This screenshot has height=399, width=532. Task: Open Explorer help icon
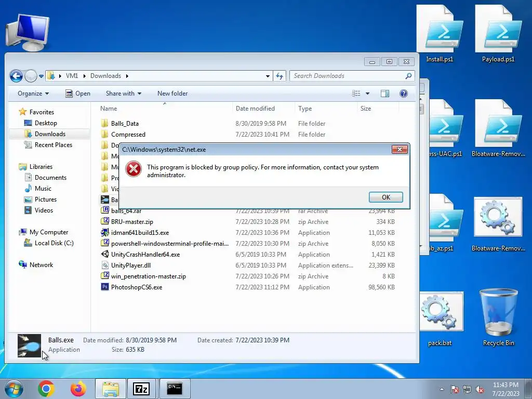tap(403, 94)
